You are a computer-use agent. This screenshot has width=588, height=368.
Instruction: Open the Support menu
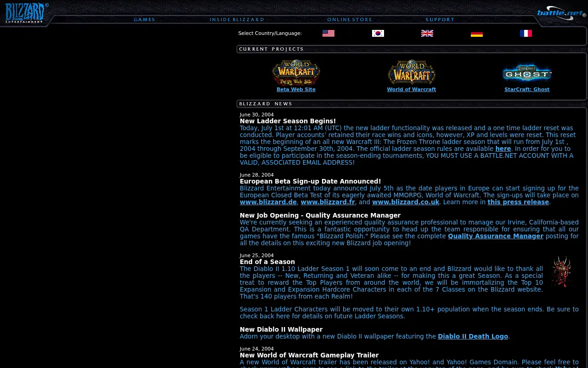[x=440, y=20]
